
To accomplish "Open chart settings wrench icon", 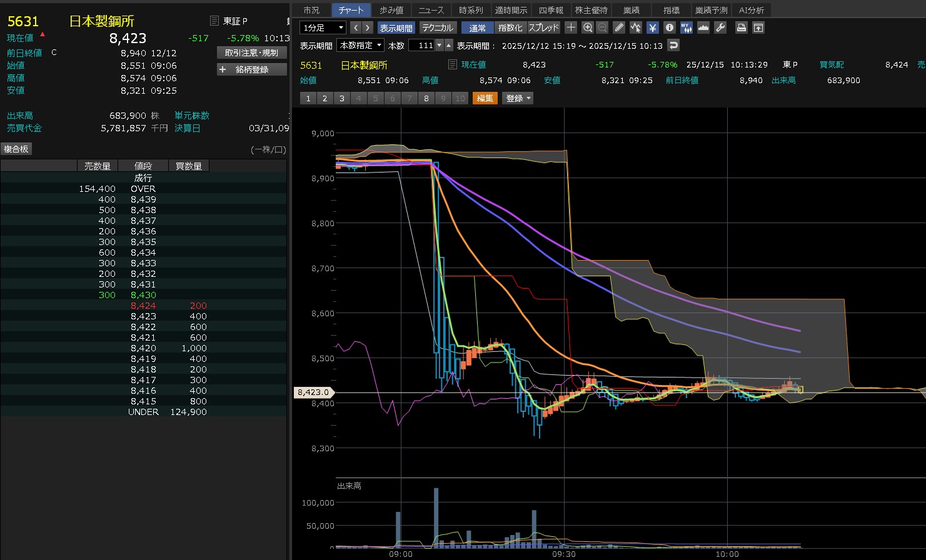I will 720,27.
